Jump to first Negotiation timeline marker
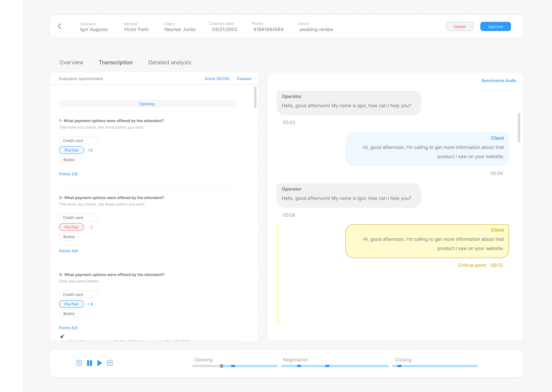The width and height of the screenshot is (552, 392). (299, 366)
